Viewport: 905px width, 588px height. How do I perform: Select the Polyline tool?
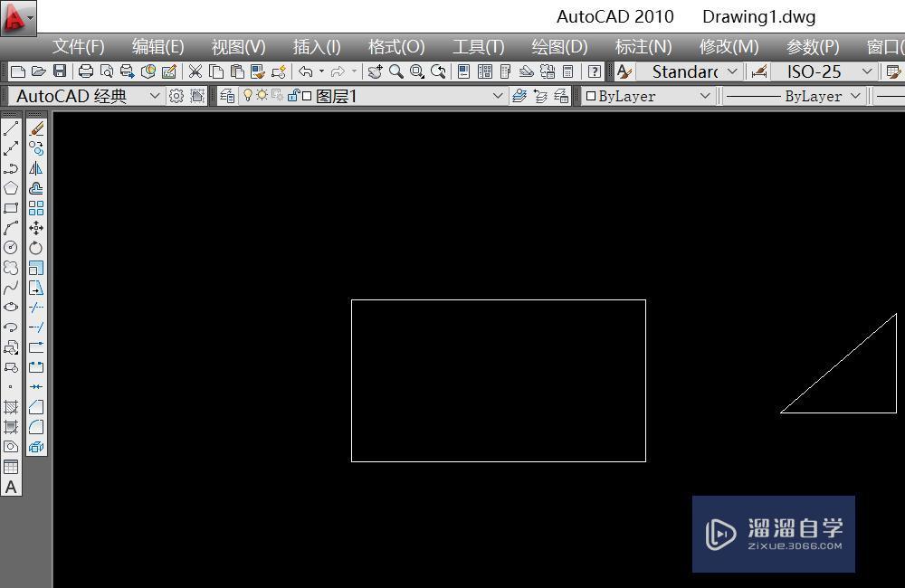point(11,168)
